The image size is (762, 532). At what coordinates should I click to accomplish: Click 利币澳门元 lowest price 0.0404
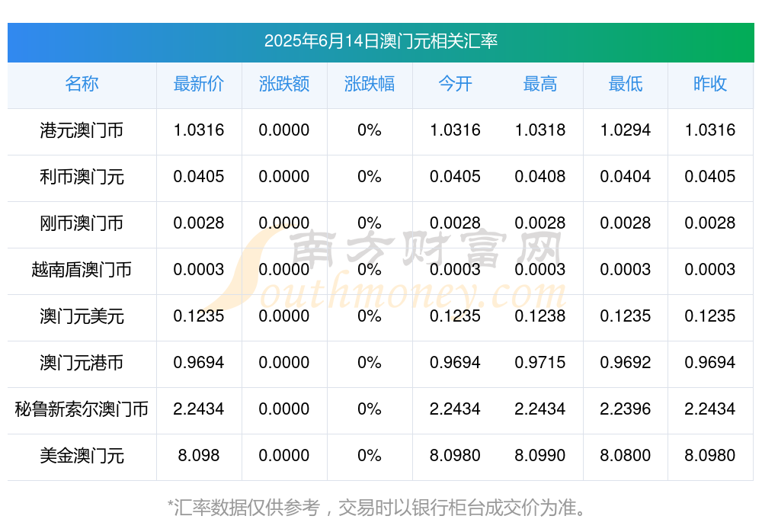coord(626,177)
